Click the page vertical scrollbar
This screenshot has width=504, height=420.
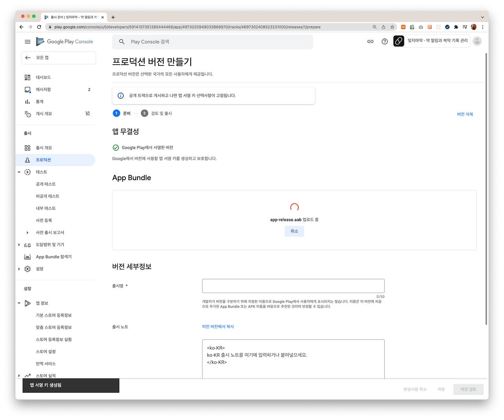pos(486,189)
